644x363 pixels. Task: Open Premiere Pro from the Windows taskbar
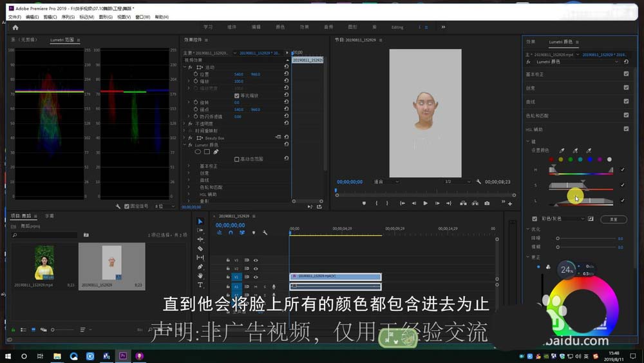click(123, 356)
